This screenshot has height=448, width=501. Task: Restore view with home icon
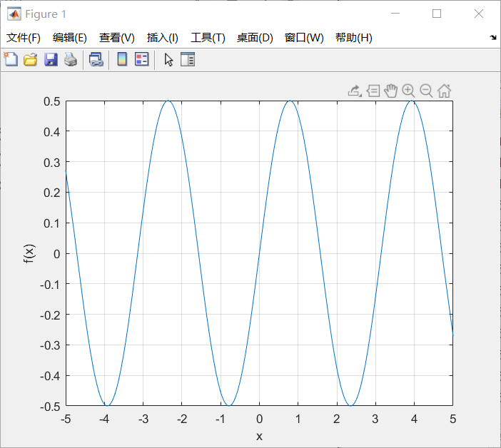(444, 91)
